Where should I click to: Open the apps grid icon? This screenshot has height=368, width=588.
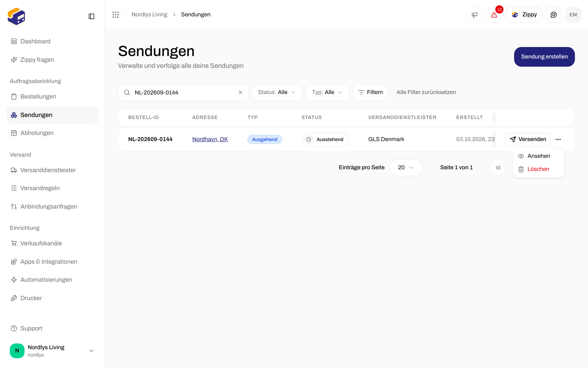pos(116,15)
